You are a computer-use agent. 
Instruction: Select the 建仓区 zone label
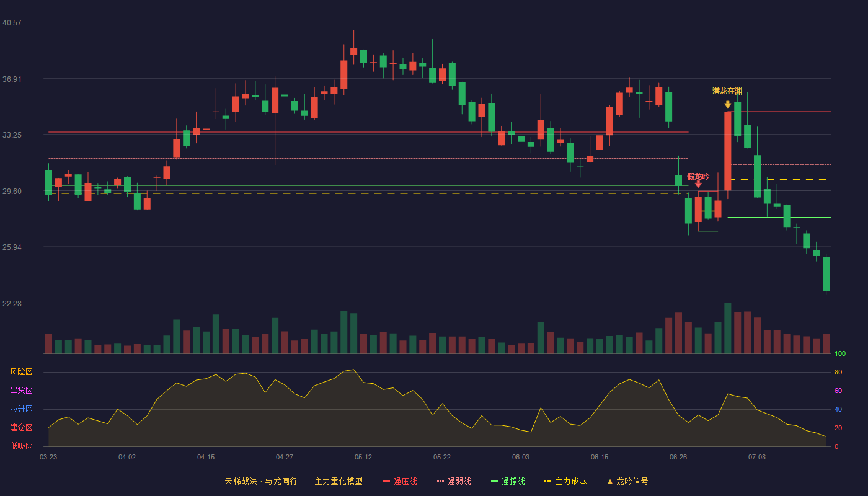point(21,428)
